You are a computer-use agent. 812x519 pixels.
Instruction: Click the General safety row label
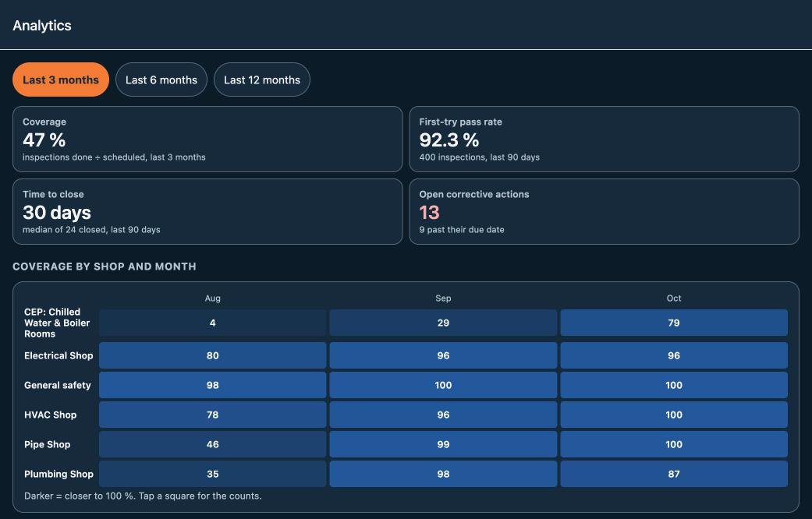tap(58, 385)
